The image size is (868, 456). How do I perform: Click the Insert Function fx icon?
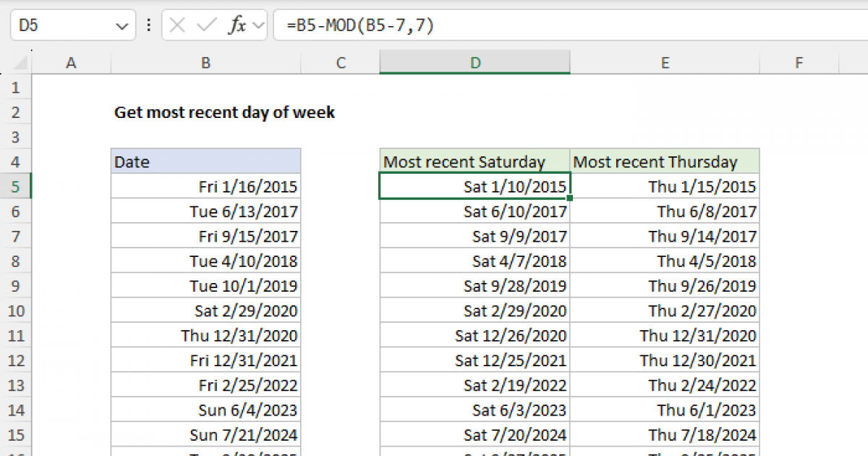237,26
